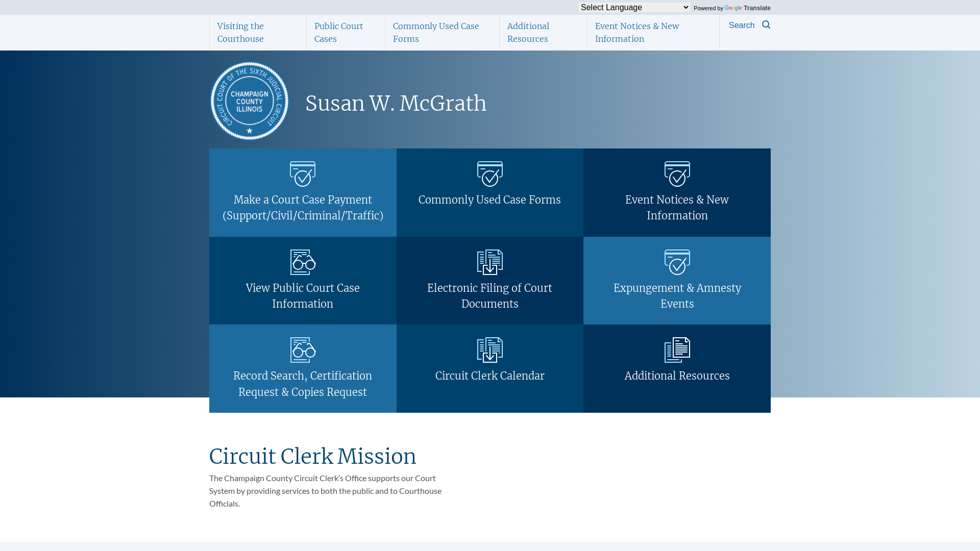
Task: Click the glasses icon above View Public Court Case Information
Action: coord(303,262)
